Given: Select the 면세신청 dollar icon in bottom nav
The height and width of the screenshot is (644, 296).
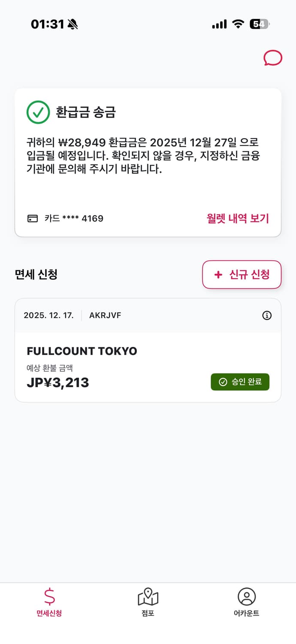Looking at the screenshot, I should pyautogui.click(x=49, y=597).
